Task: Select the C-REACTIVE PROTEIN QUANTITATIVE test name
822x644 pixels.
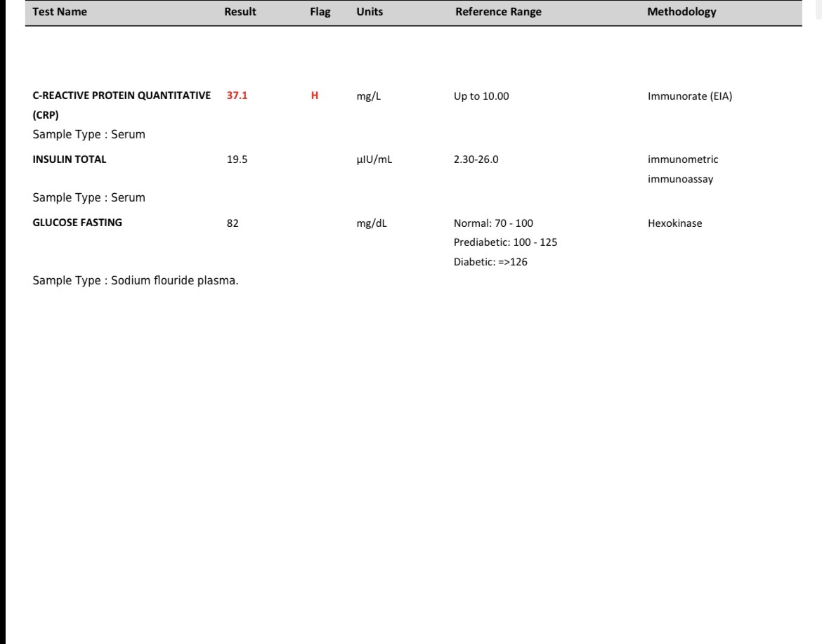Action: click(x=122, y=105)
